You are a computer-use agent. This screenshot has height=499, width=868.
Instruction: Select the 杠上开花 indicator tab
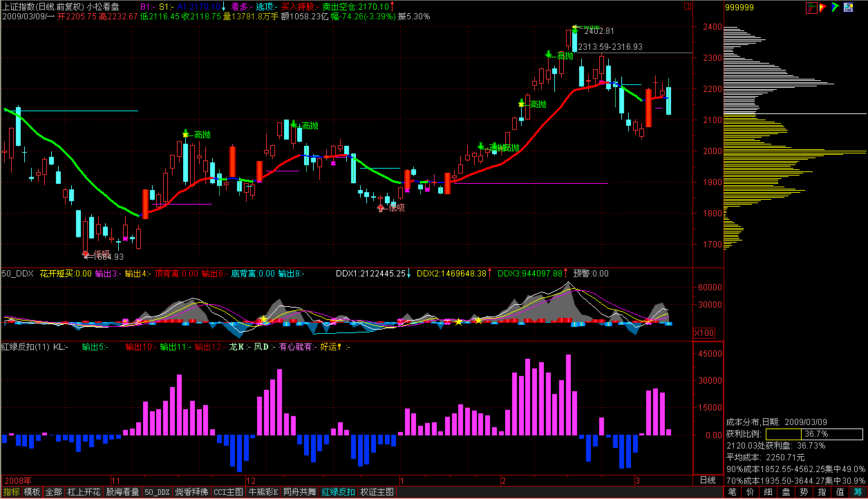click(x=84, y=492)
